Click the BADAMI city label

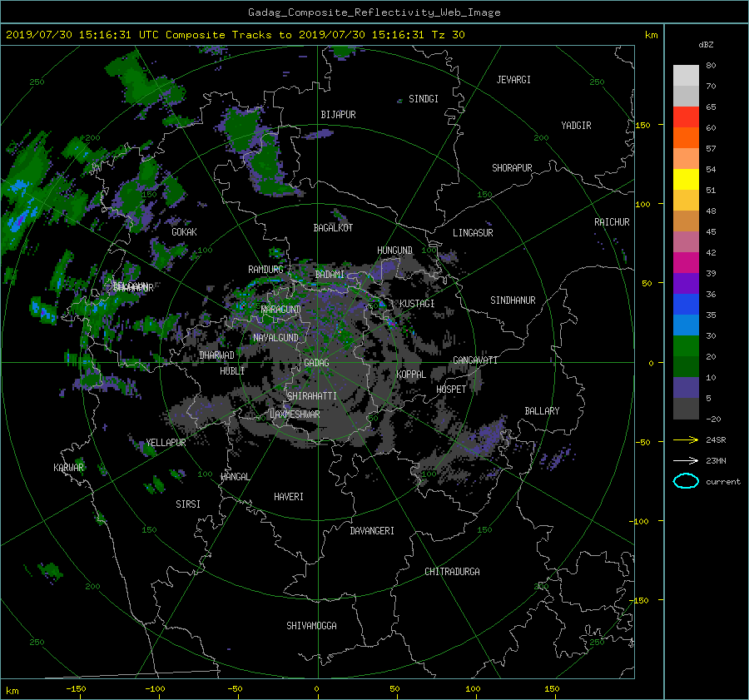(330, 275)
